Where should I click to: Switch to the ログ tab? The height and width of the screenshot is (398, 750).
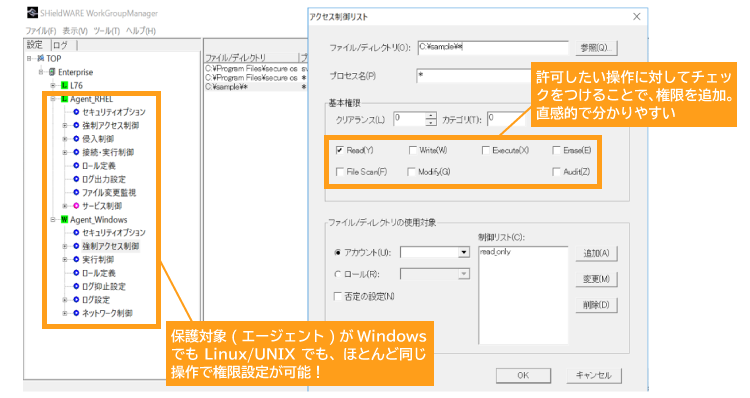pos(62,45)
